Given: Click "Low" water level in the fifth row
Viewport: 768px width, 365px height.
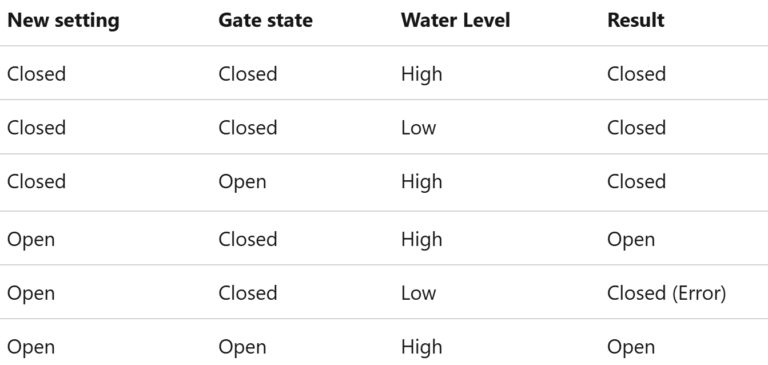Looking at the screenshot, I should (x=418, y=293).
